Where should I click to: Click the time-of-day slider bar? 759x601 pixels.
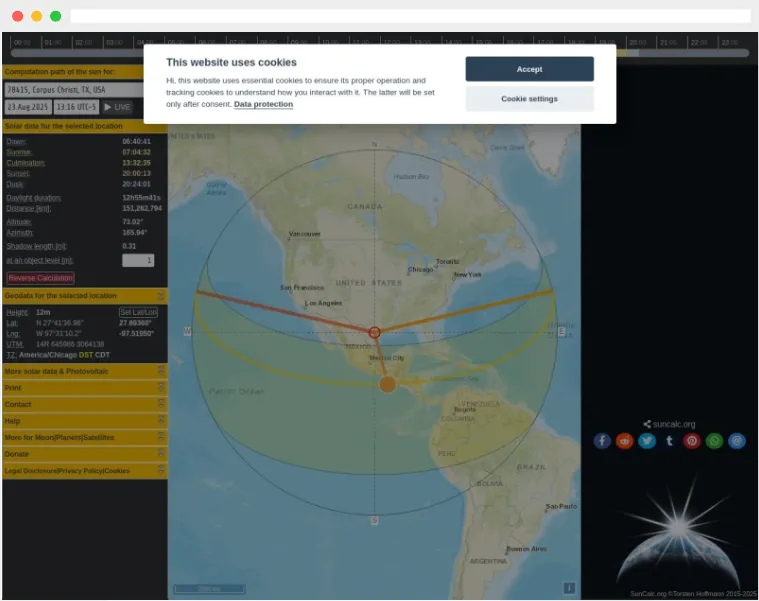click(380, 54)
